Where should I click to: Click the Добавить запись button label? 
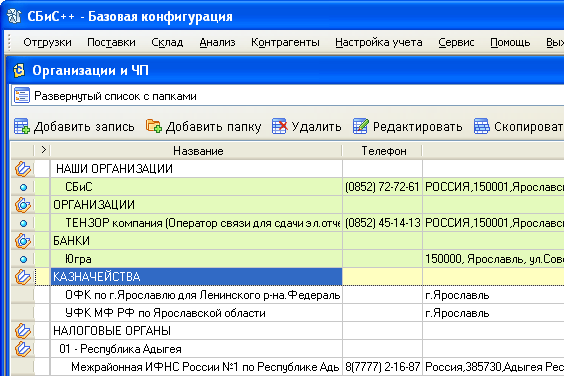(84, 127)
